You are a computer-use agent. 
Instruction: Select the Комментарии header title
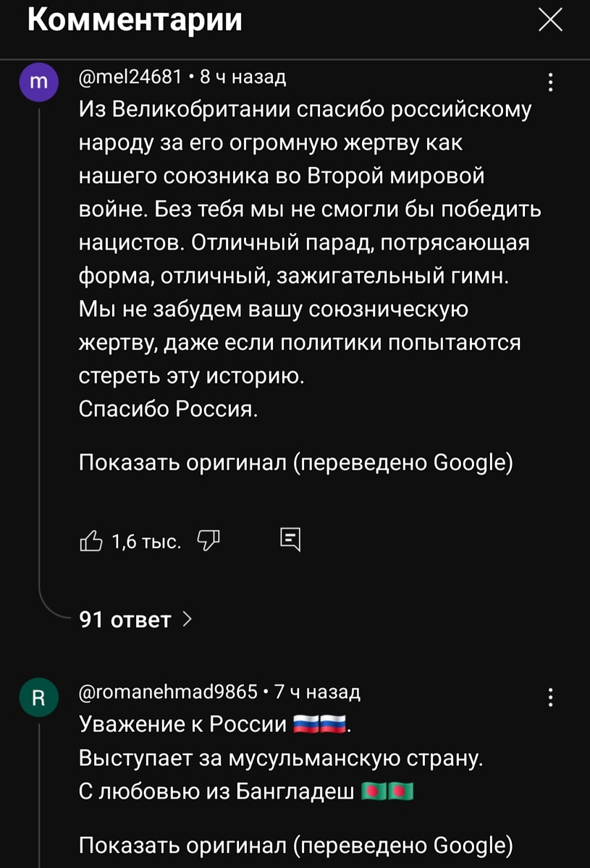click(x=132, y=20)
